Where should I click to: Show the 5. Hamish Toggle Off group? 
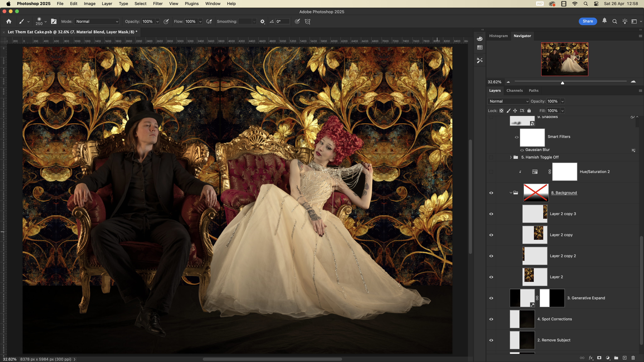491,157
